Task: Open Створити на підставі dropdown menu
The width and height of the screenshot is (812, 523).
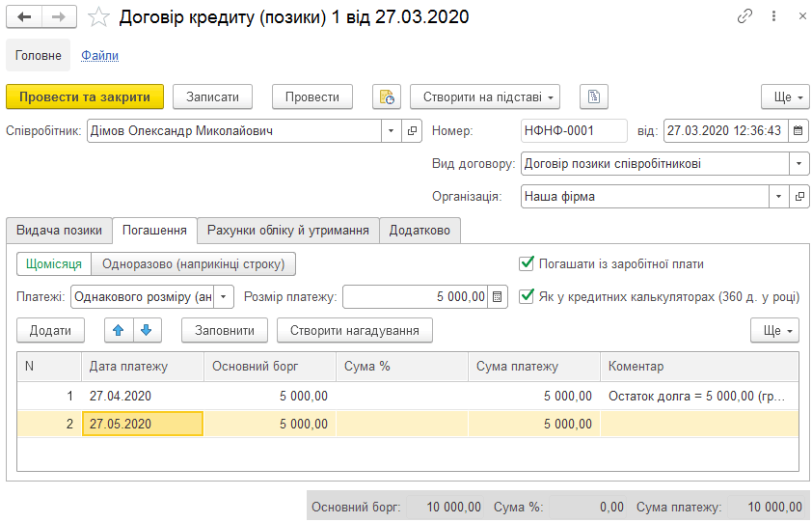Action: coord(485,96)
